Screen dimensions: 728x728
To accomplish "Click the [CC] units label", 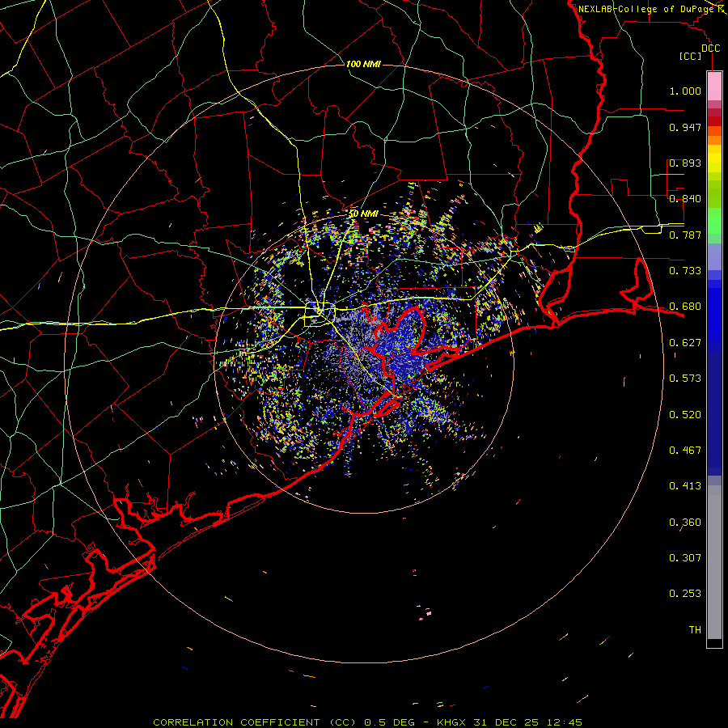I will point(691,56).
